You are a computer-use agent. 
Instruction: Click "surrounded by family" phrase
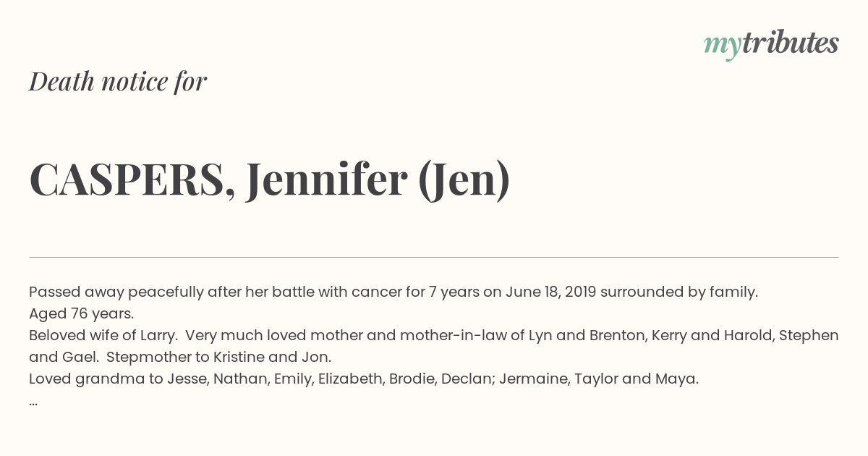(x=679, y=292)
